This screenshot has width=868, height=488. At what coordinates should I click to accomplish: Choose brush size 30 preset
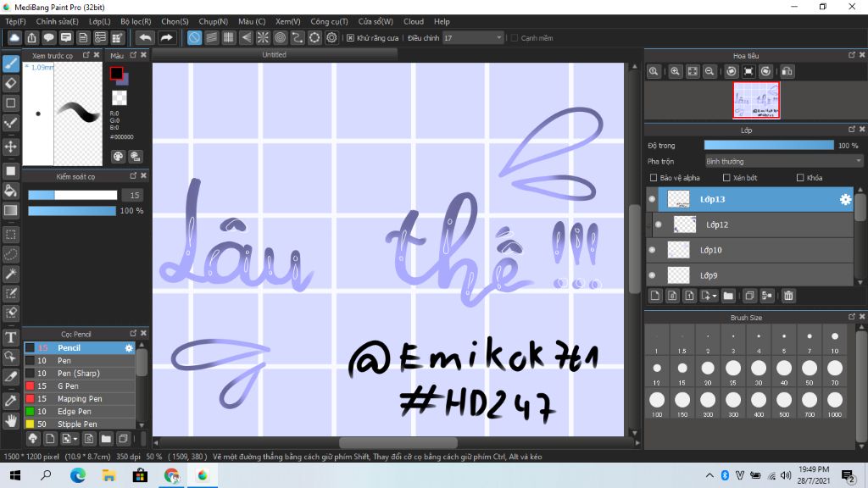point(759,371)
